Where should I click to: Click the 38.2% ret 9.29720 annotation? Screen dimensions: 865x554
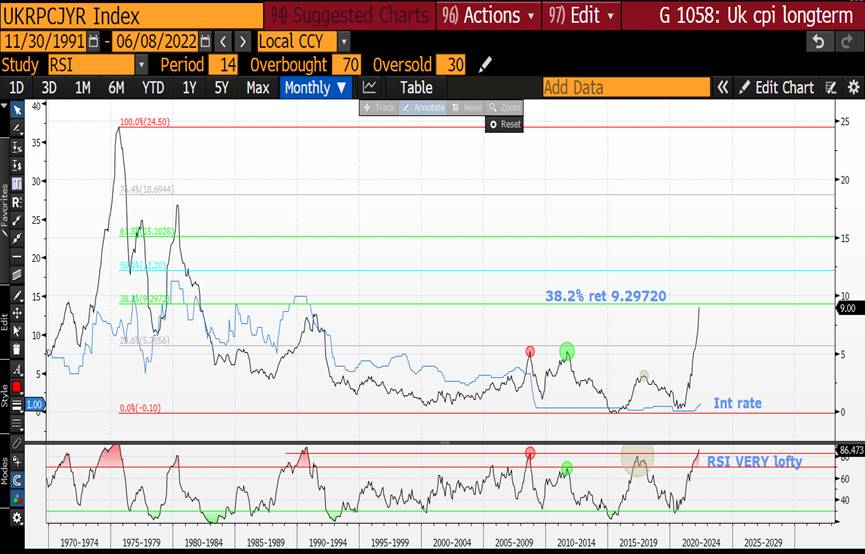(606, 296)
